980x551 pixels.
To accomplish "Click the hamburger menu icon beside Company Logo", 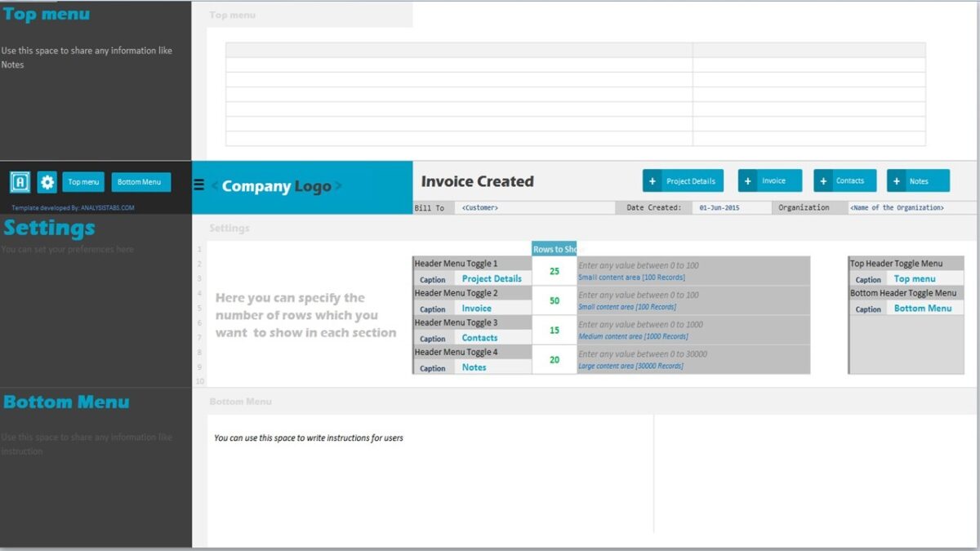I will [x=198, y=184].
